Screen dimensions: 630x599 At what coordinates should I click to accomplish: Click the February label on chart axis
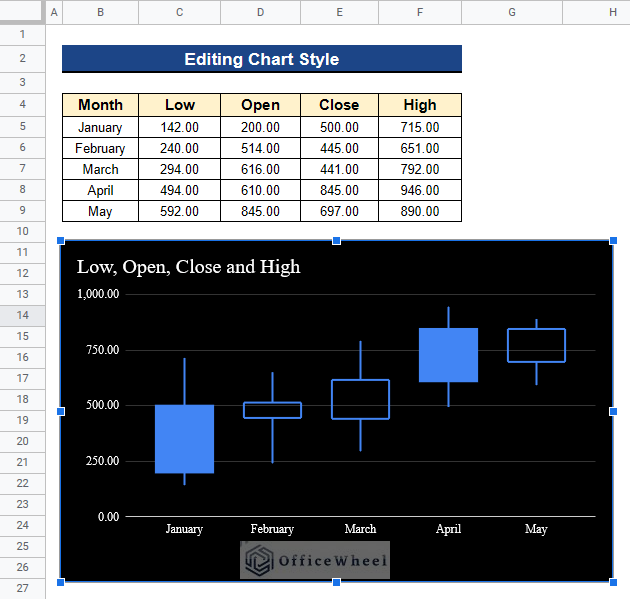pyautogui.click(x=272, y=529)
